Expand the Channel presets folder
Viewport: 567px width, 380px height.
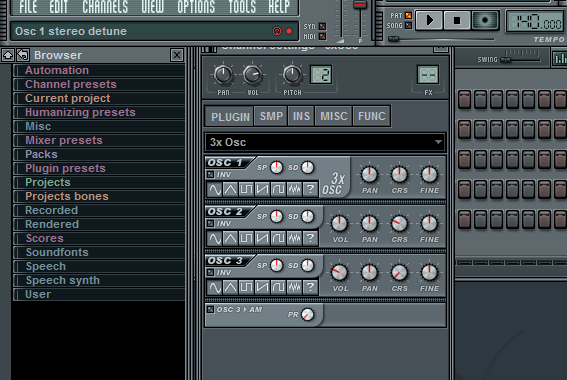coord(99,84)
